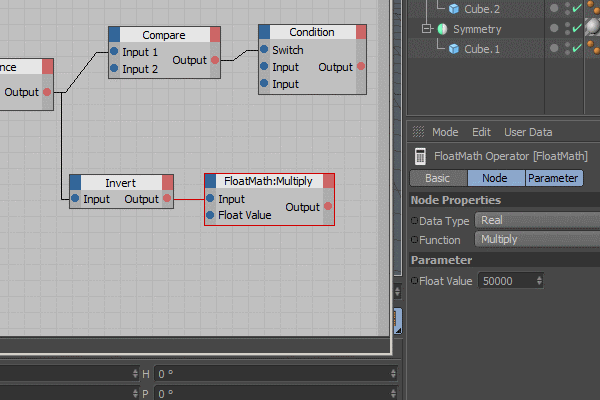Open the User Data menu

pos(528,132)
